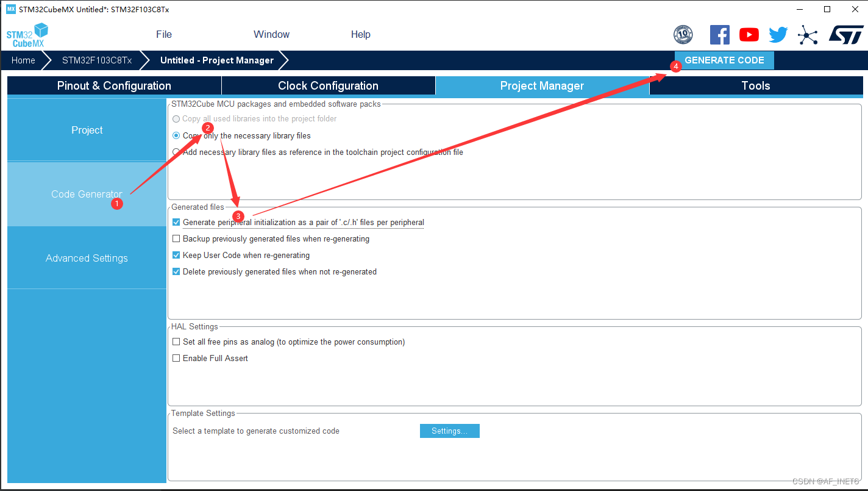868x491 pixels.
Task: Click the MX app icon in title bar
Action: pyautogui.click(x=10, y=9)
